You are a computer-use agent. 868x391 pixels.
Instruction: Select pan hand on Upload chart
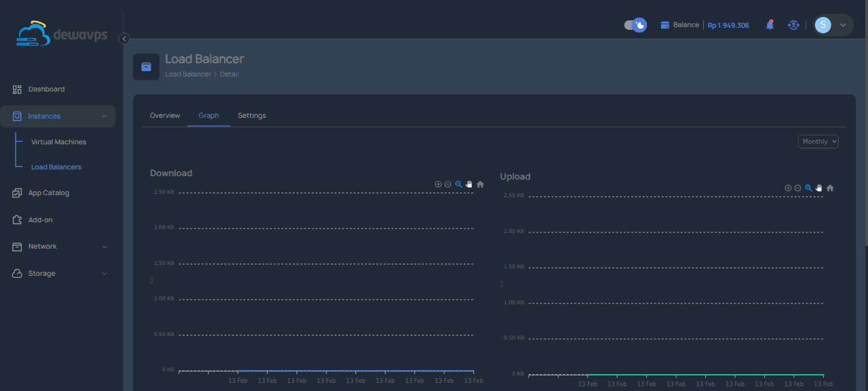(818, 188)
